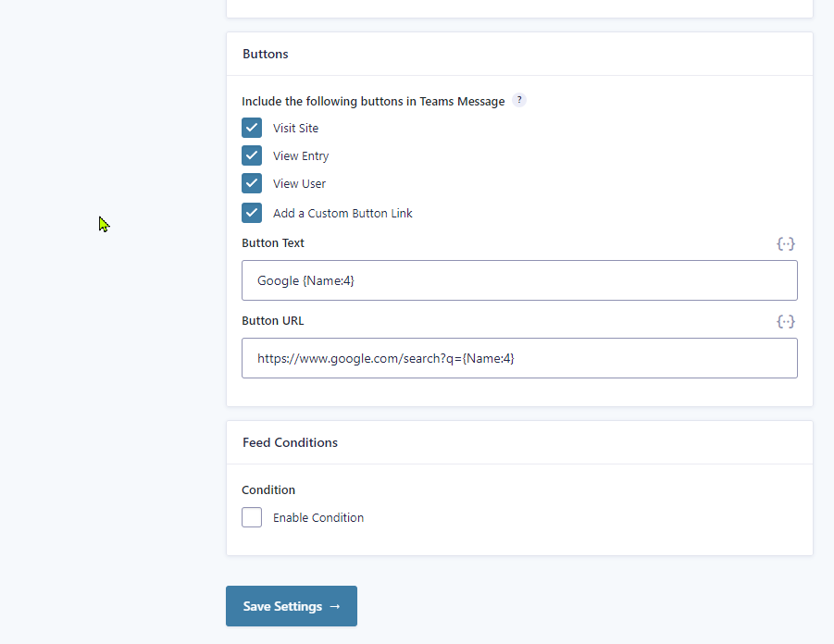Click the Buttons section heading
The height and width of the screenshot is (644, 834).
tap(265, 53)
